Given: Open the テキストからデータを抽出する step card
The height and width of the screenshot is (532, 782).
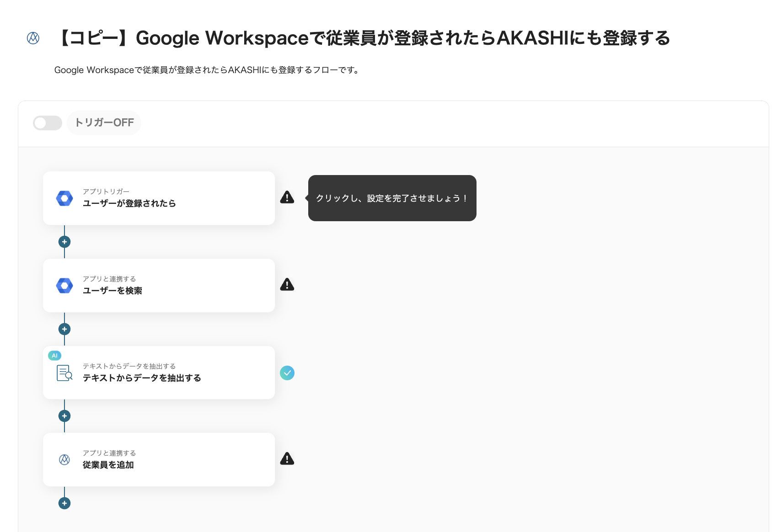Looking at the screenshot, I should [159, 372].
